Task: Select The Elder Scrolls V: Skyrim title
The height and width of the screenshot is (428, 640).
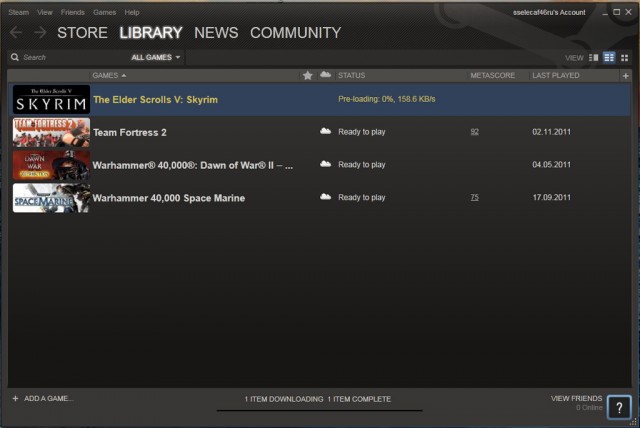Action: (156, 100)
